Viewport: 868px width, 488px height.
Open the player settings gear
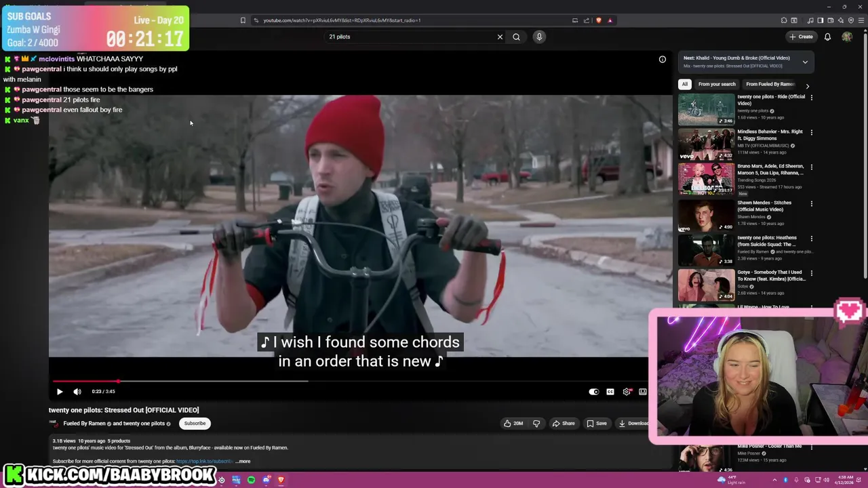coord(627,391)
